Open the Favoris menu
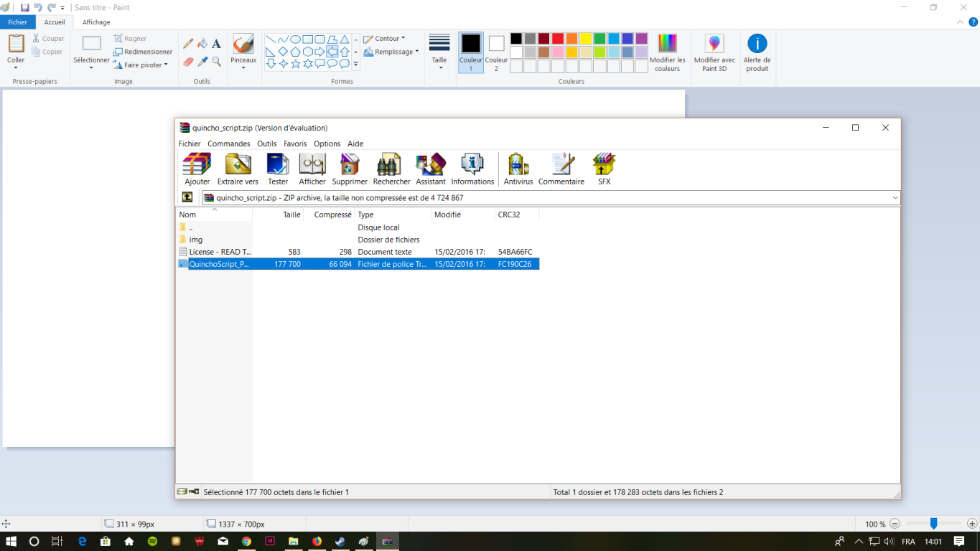 click(x=295, y=143)
